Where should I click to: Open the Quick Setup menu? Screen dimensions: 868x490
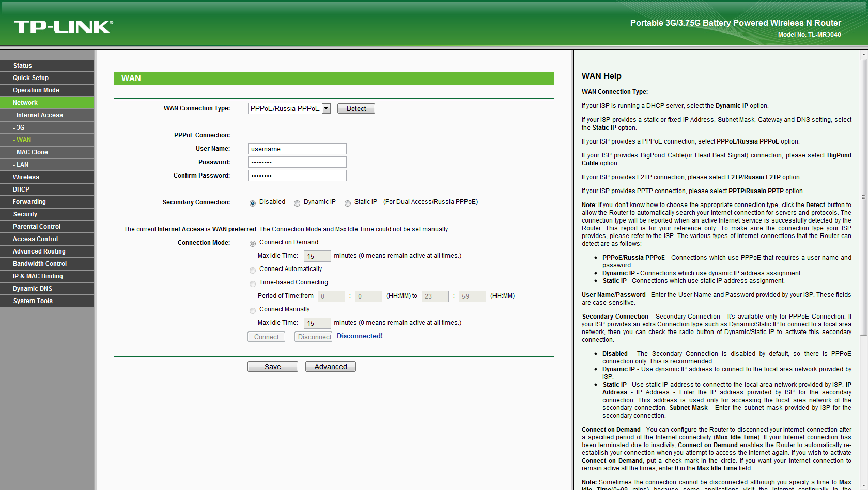(x=47, y=78)
